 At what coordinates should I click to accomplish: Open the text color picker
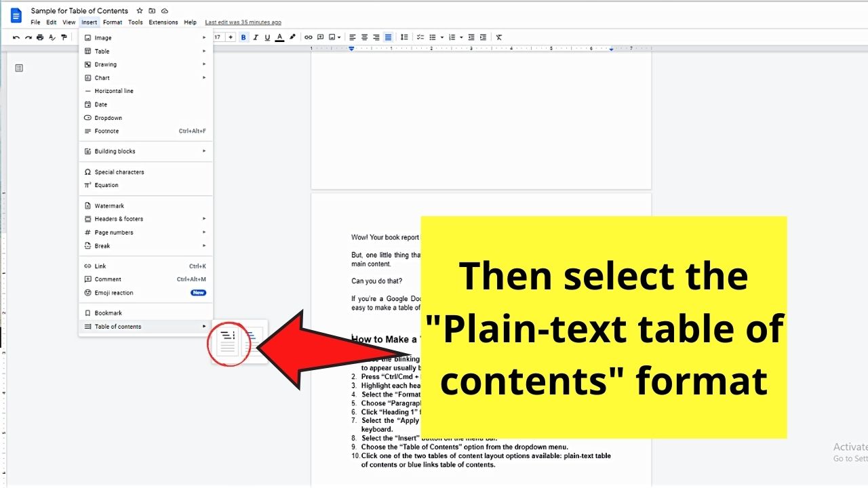coord(279,37)
